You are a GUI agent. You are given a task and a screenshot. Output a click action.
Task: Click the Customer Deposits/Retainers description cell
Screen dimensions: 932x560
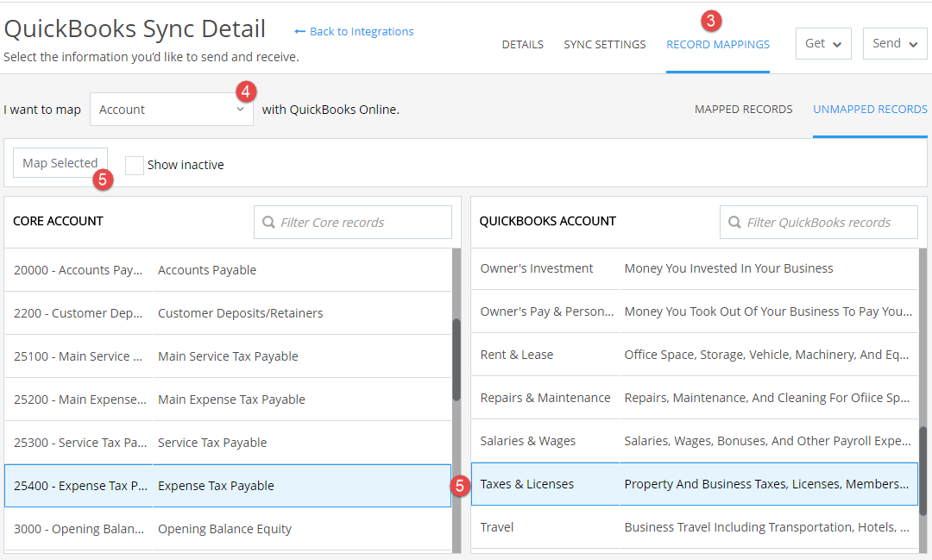tap(240, 313)
